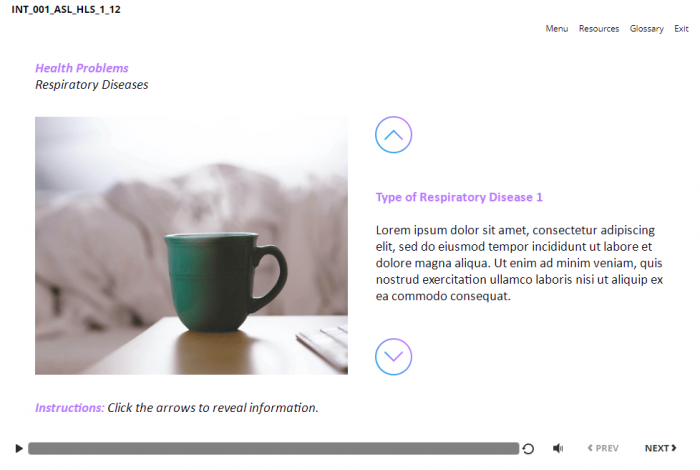Replay the slide with the circular arrow
Viewport: 700px width, 470px height.
coord(528,449)
